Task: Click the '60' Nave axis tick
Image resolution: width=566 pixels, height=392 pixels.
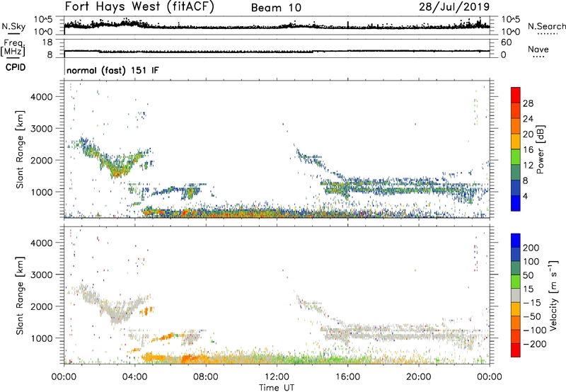Action: [507, 42]
